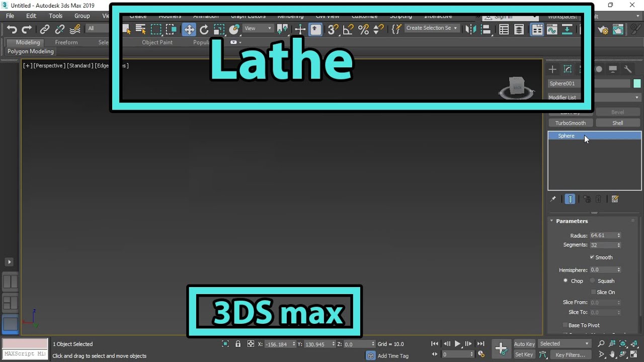Toggle Set Key mode

pyautogui.click(x=524, y=354)
